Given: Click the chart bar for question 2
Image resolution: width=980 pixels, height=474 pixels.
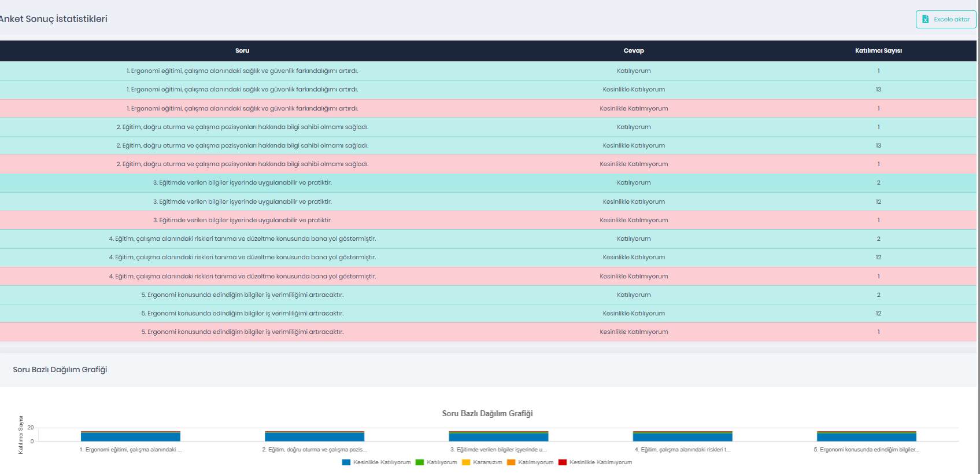Looking at the screenshot, I should point(315,437).
